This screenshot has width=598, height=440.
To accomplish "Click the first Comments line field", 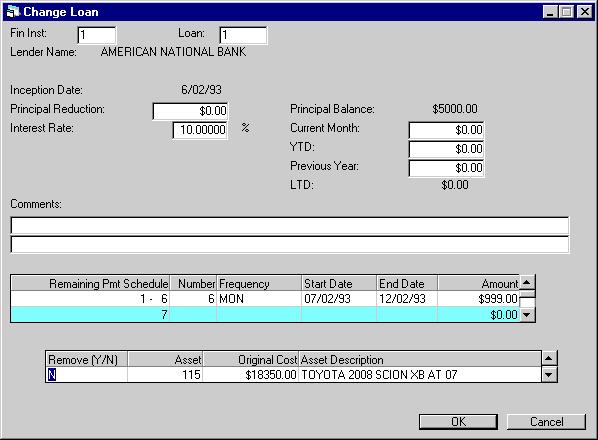I will point(290,225).
